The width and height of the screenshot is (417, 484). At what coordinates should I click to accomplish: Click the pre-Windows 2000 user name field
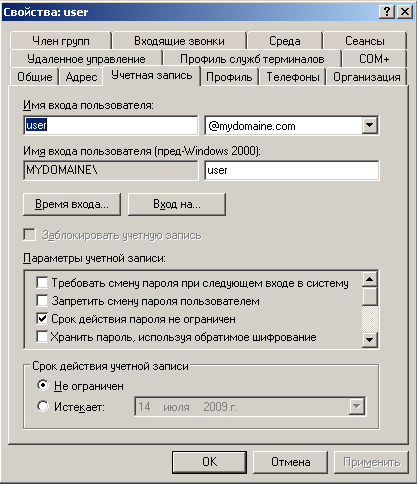[292, 170]
